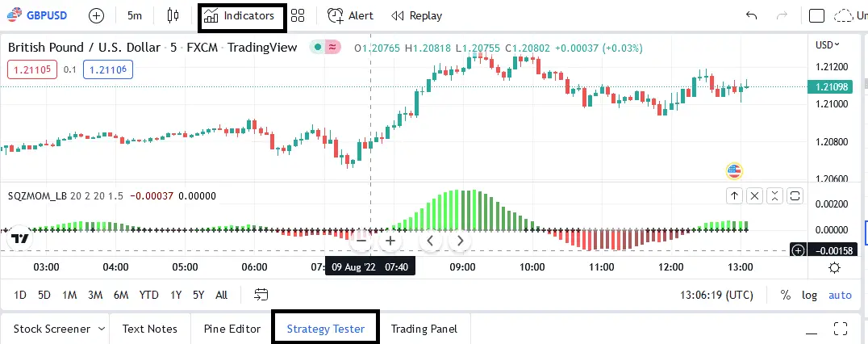Expand the Stock Screener dropdown chevron

click(102, 329)
